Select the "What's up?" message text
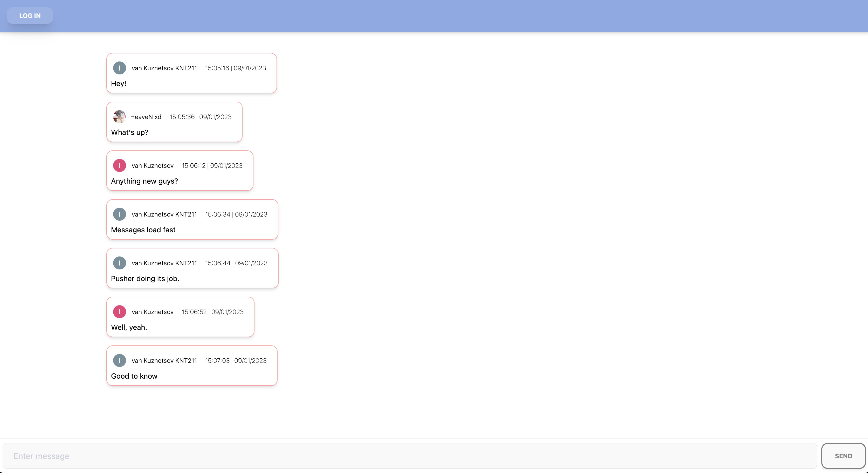 point(130,133)
